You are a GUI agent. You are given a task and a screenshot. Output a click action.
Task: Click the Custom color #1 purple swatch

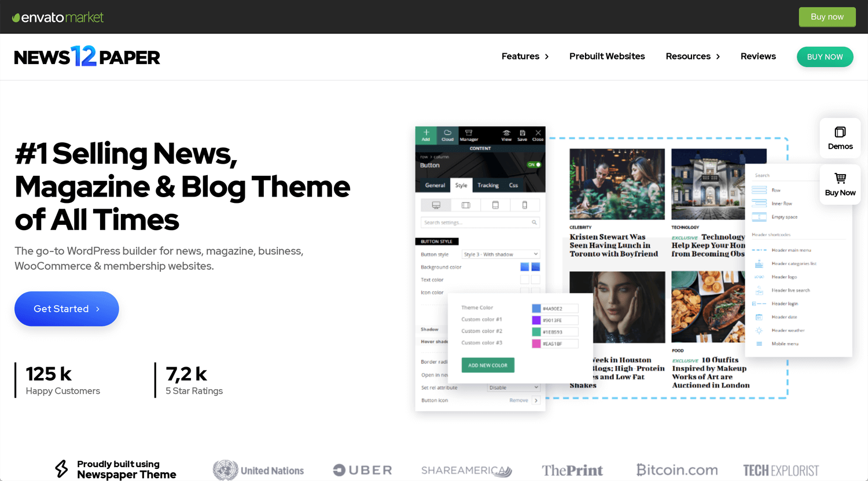pyautogui.click(x=536, y=320)
